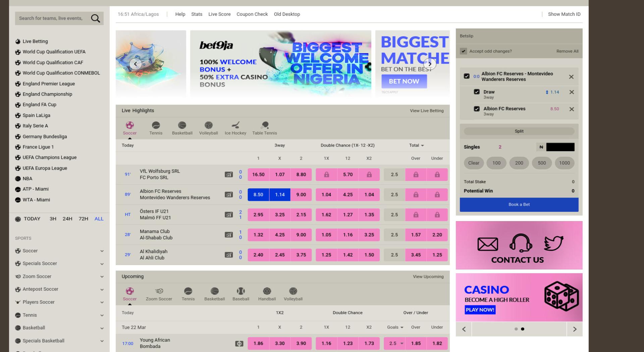Click the icon beside Young African match
This screenshot has width=644, height=352.
click(x=239, y=343)
